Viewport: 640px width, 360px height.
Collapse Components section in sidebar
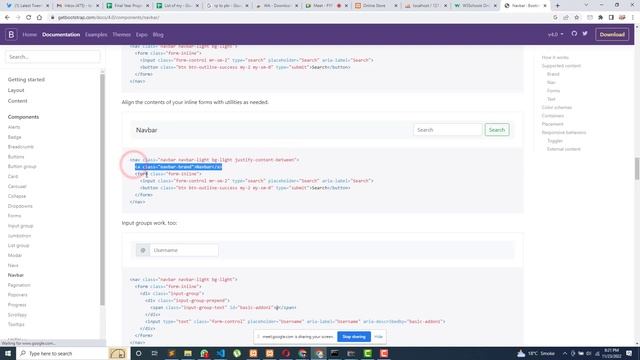tap(23, 117)
